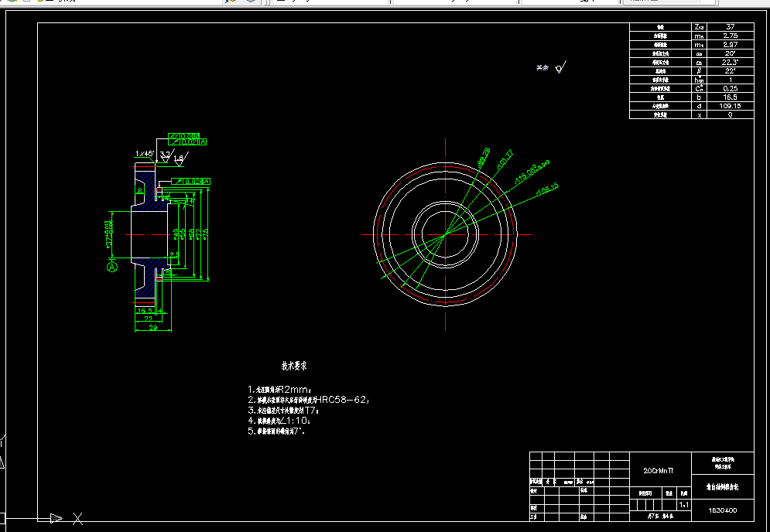Click the mt symbol cell in the table

[700, 45]
